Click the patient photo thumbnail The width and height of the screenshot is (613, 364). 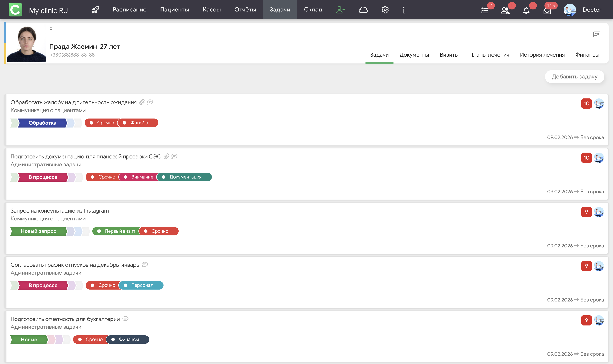click(x=26, y=43)
